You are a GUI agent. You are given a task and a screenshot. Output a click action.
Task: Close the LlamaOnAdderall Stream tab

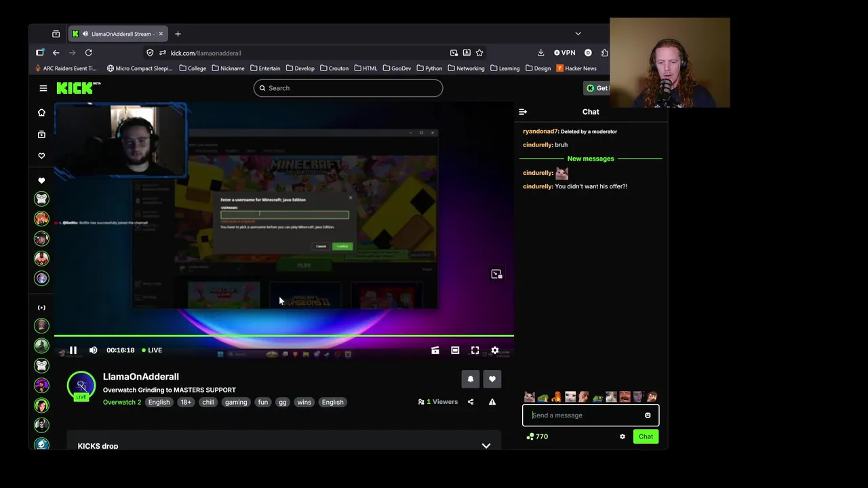click(x=161, y=34)
